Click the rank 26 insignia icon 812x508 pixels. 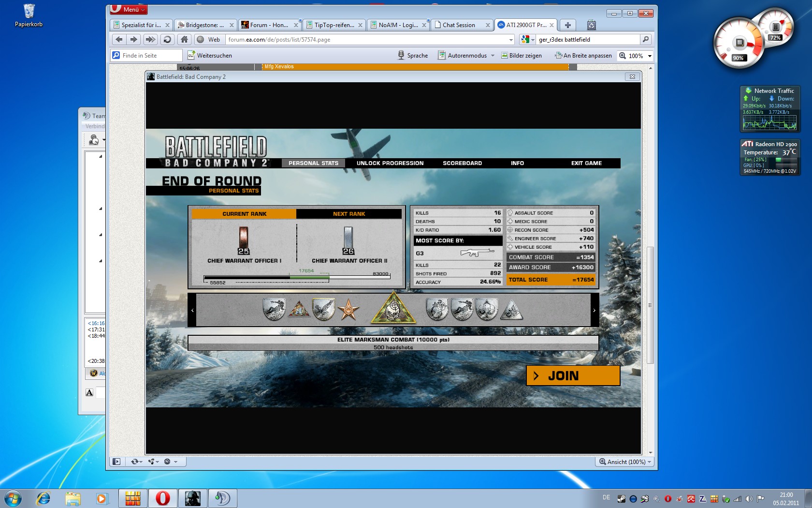pyautogui.click(x=348, y=240)
